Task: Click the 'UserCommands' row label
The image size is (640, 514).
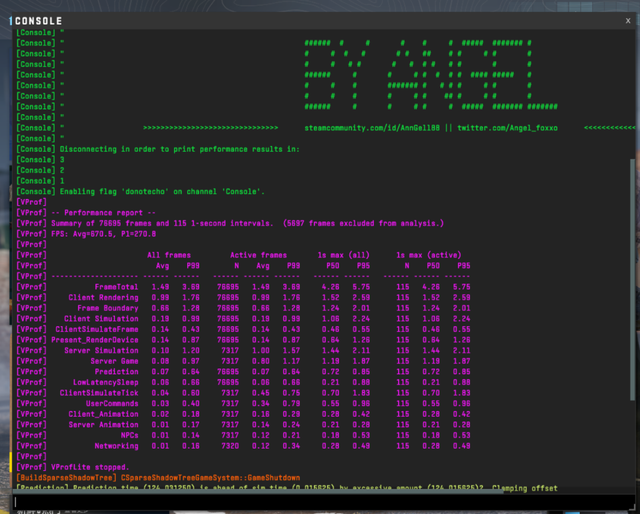Action: (x=112, y=404)
